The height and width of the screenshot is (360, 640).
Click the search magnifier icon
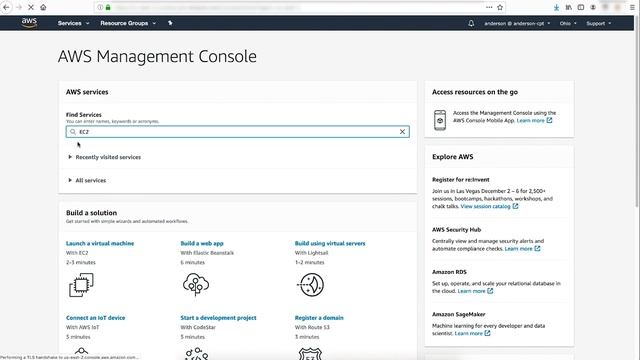click(73, 132)
